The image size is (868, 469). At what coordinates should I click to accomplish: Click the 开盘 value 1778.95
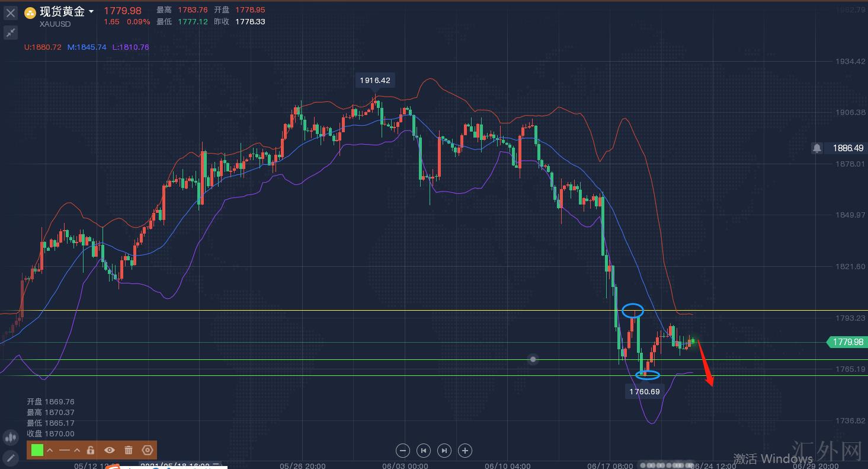[x=250, y=10]
